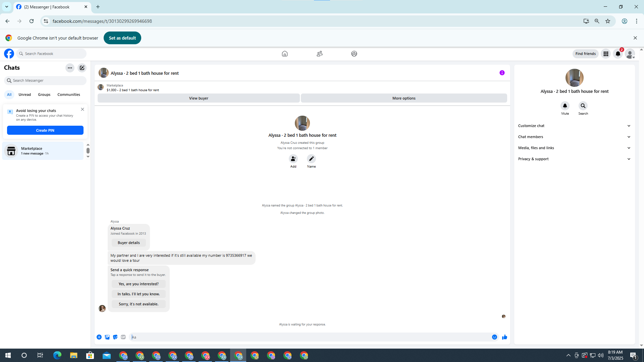Click the Create PIN button
This screenshot has height=362, width=644.
tap(45, 130)
